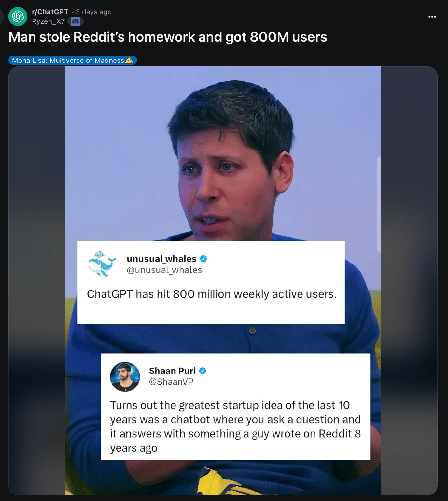448x501 pixels.
Task: Click the unusual_whales whale avatar
Action: click(x=102, y=264)
